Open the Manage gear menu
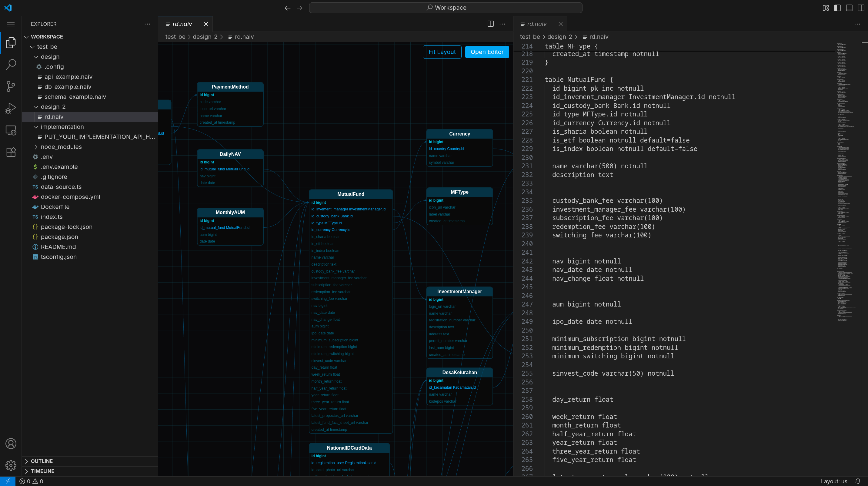 click(x=10, y=465)
